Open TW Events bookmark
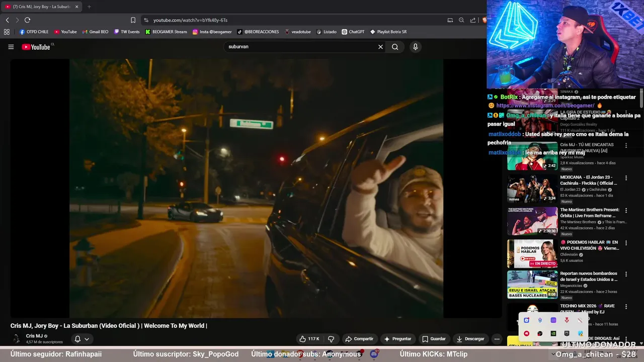The width and height of the screenshot is (644, 362). tap(127, 32)
